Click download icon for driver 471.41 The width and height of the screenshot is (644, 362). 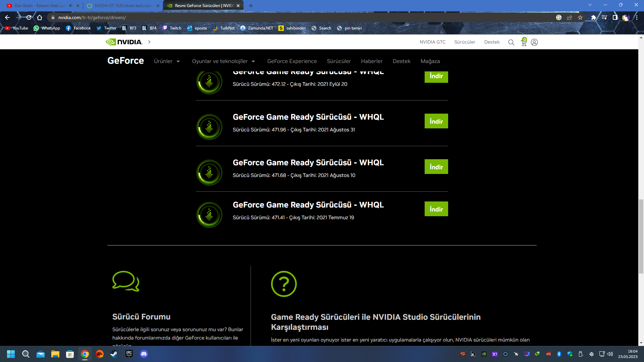pyautogui.click(x=209, y=215)
